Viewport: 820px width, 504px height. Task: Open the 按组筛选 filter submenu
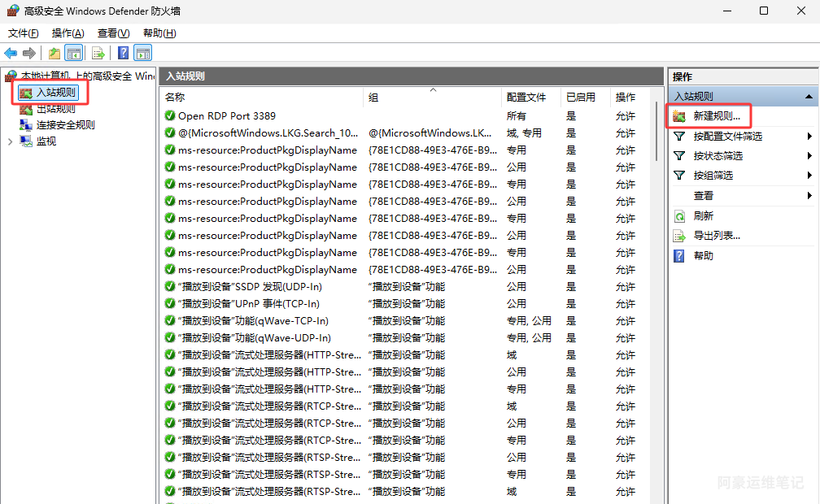713,176
